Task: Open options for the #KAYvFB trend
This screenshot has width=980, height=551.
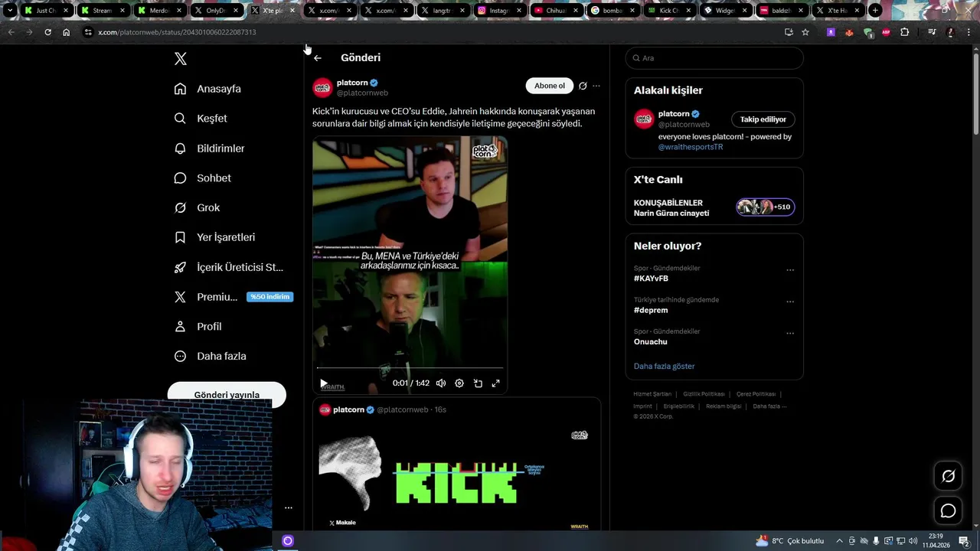Action: tap(790, 270)
